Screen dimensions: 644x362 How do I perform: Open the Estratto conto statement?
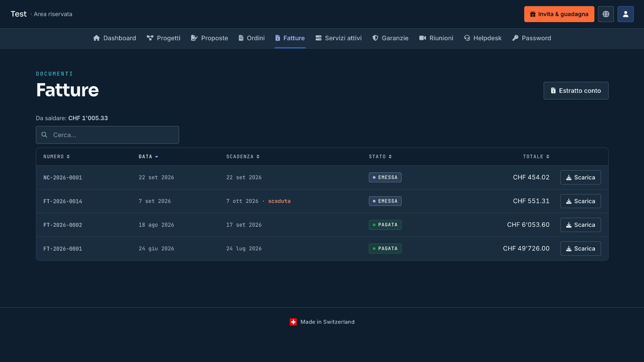pos(576,91)
